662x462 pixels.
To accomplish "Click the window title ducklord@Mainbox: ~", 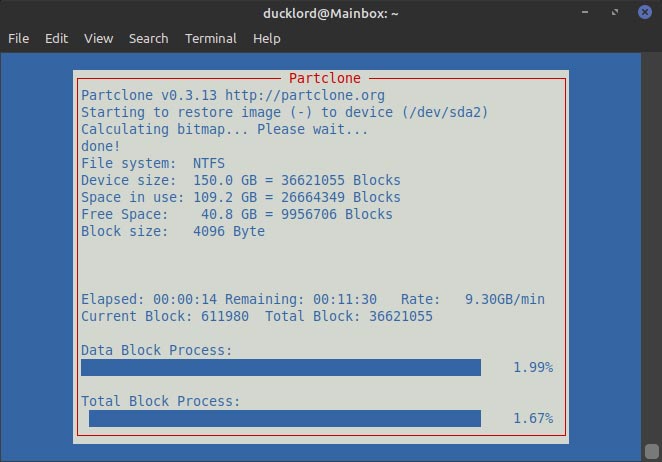I will coord(331,14).
